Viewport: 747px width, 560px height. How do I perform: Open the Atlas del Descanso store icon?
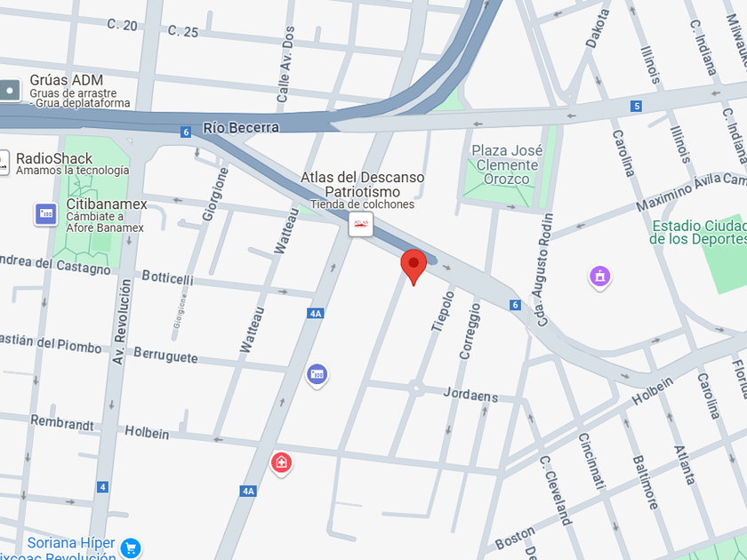click(x=361, y=224)
